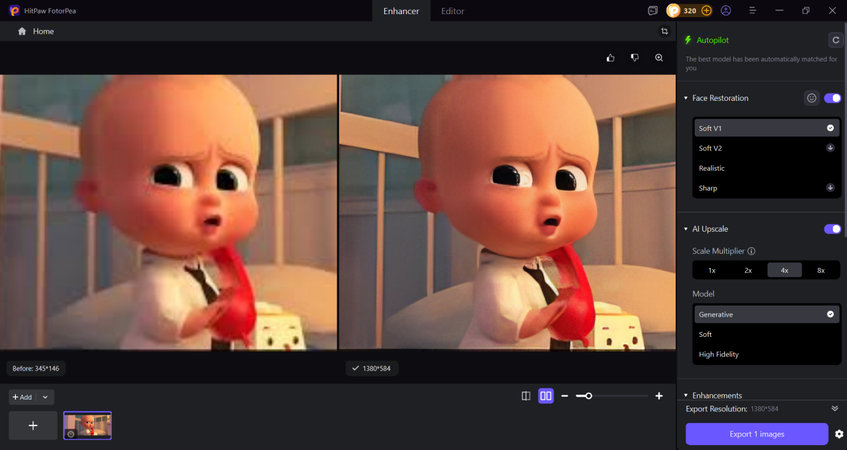
Task: Choose 8x scale multiplier
Action: pyautogui.click(x=821, y=270)
